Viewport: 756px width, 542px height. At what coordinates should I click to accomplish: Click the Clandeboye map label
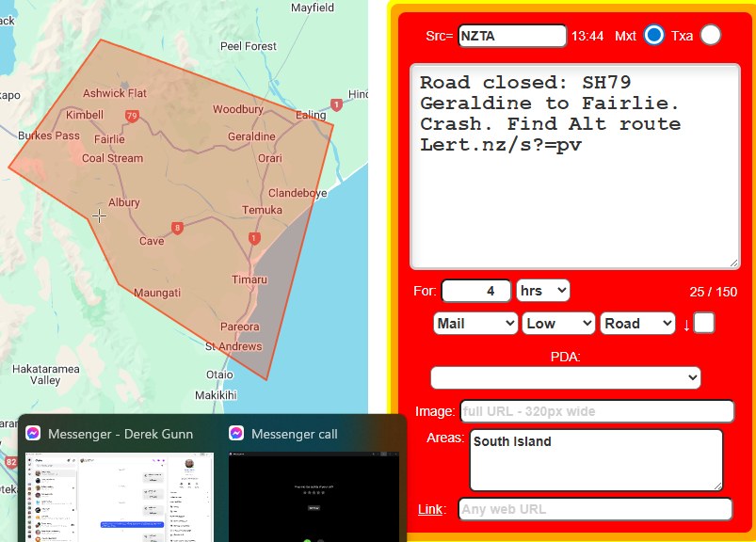[x=298, y=193]
